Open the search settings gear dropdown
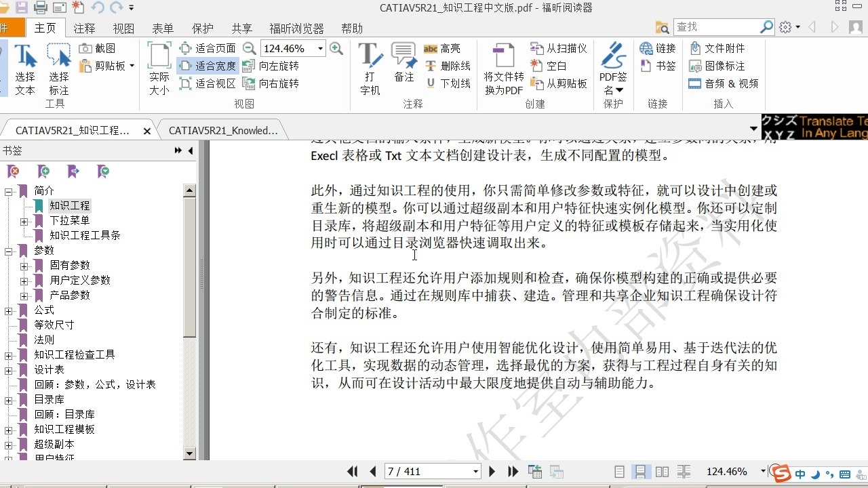 [789, 27]
